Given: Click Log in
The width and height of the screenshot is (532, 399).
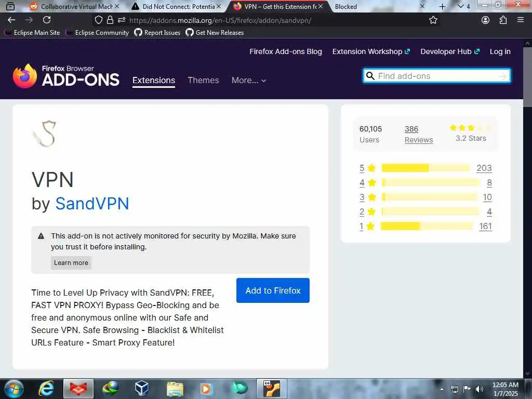Looking at the screenshot, I should pos(500,51).
